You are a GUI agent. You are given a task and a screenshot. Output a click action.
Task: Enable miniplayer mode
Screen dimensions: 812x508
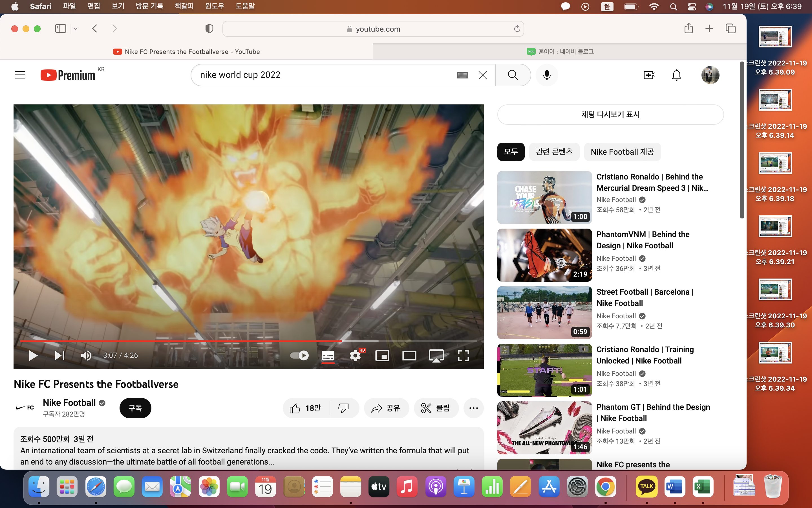382,356
